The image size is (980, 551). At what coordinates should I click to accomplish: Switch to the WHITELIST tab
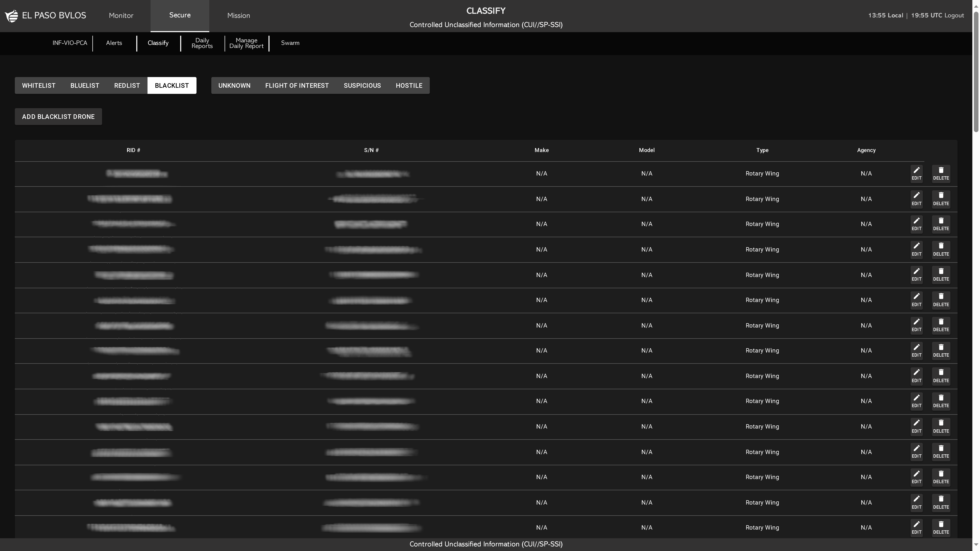coord(39,86)
